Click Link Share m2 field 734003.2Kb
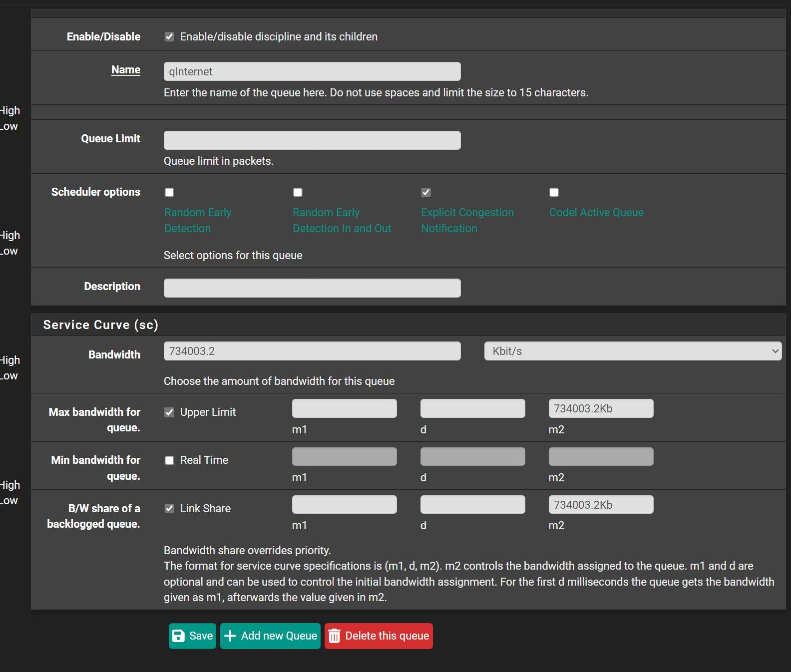Image resolution: width=791 pixels, height=672 pixels. point(601,505)
